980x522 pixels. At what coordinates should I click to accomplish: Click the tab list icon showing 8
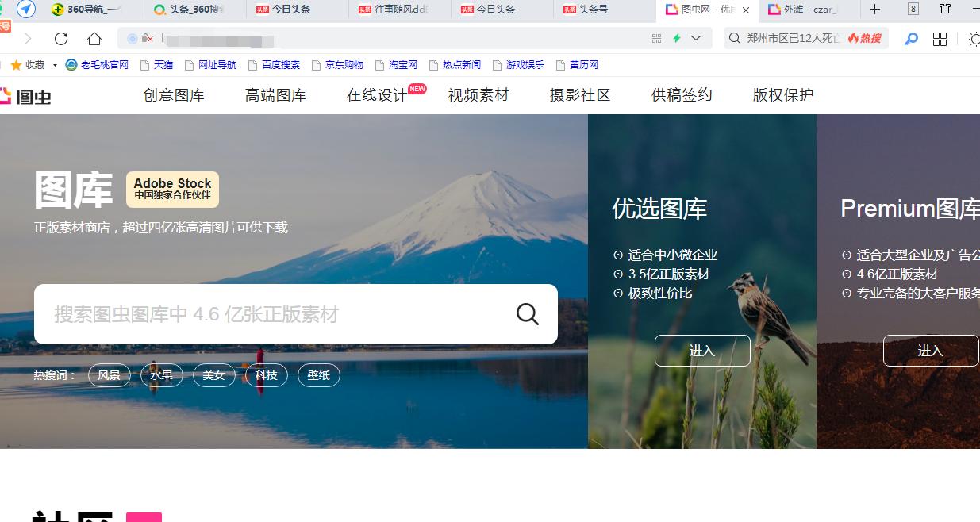(x=913, y=10)
